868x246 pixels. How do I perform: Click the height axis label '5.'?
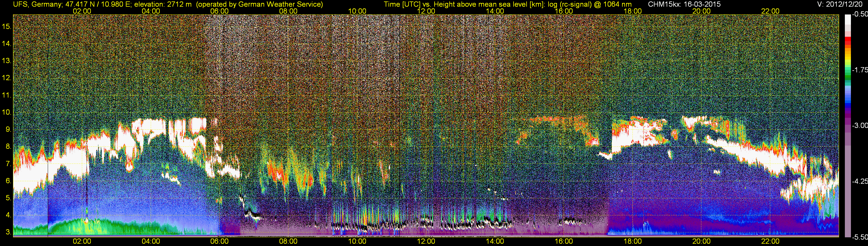pos(8,198)
